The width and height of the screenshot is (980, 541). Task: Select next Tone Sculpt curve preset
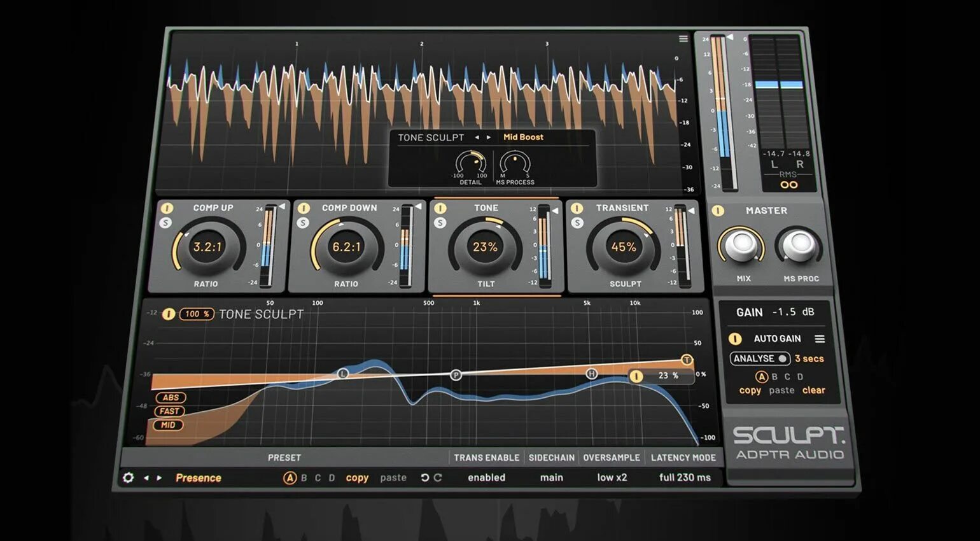tap(489, 137)
